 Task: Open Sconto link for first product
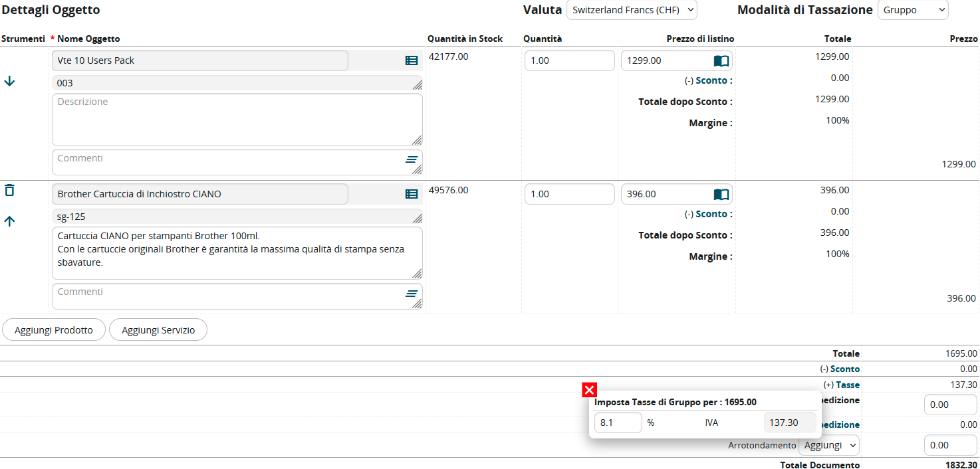(x=711, y=80)
